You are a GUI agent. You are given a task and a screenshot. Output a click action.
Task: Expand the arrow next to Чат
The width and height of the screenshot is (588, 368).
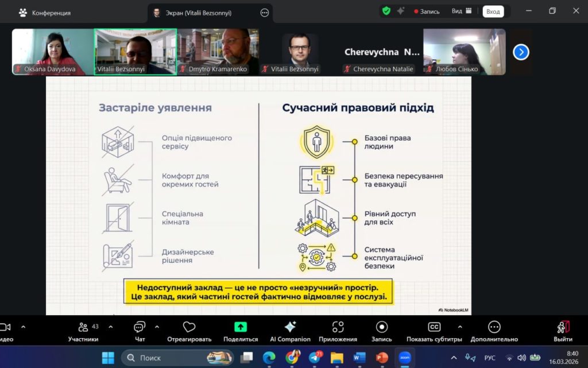point(157,327)
